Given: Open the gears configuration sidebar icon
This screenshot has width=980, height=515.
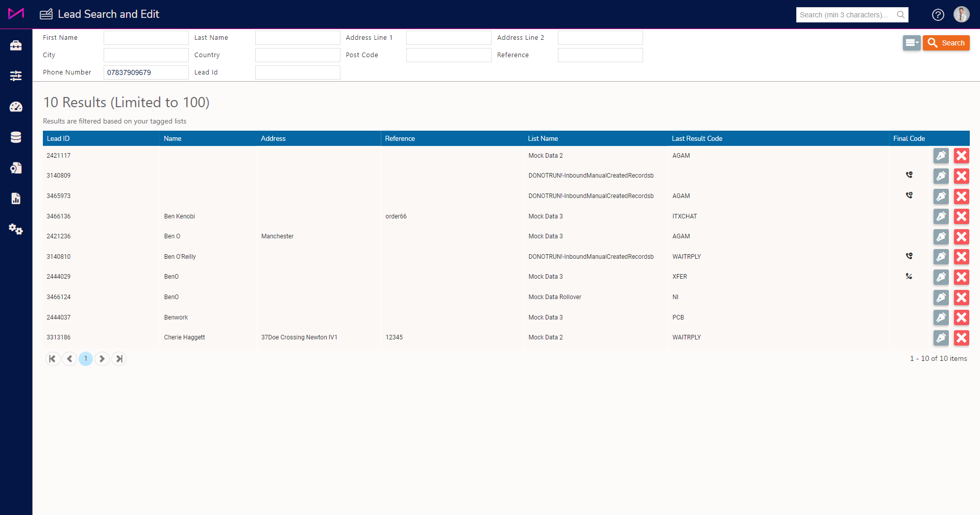Looking at the screenshot, I should pos(16,229).
